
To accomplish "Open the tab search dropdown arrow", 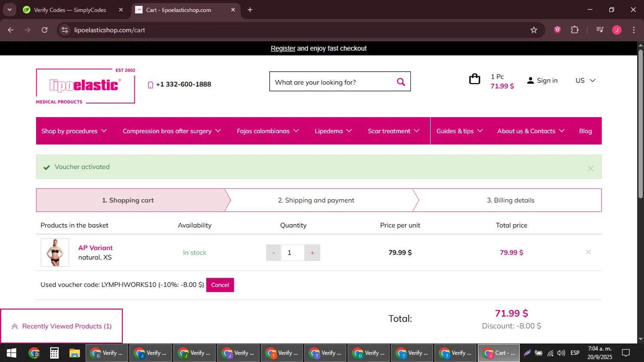I will pyautogui.click(x=9, y=9).
